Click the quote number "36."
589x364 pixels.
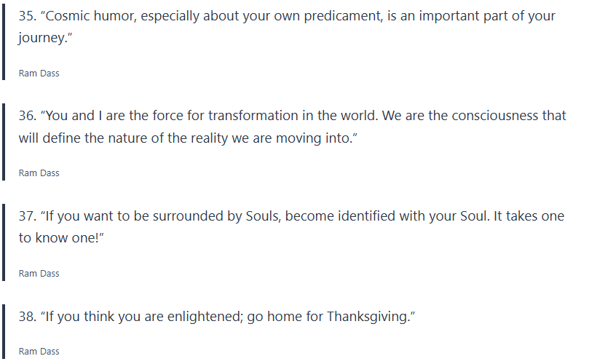point(27,116)
